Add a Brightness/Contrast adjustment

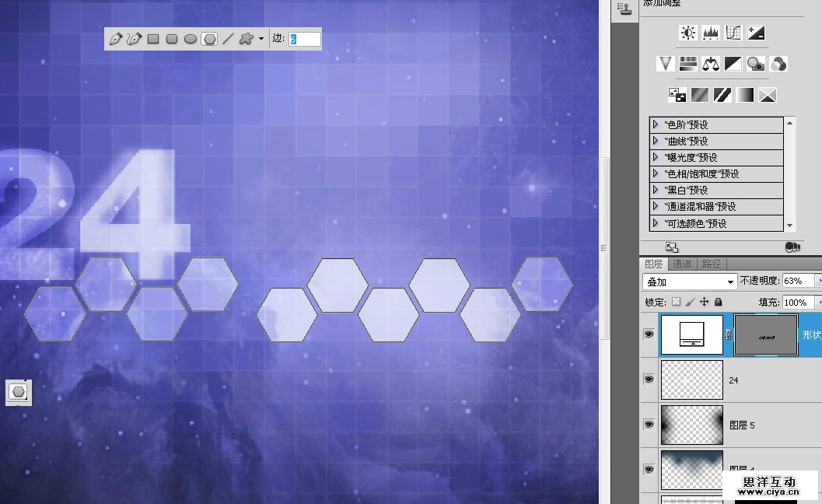(687, 33)
